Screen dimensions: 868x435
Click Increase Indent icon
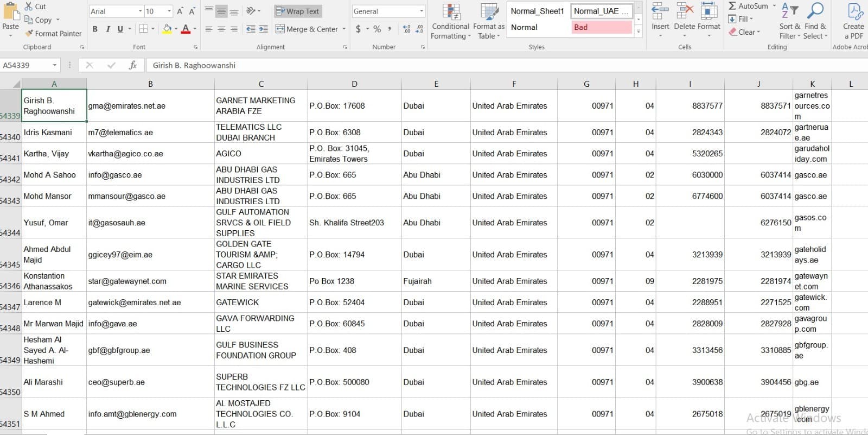click(263, 29)
